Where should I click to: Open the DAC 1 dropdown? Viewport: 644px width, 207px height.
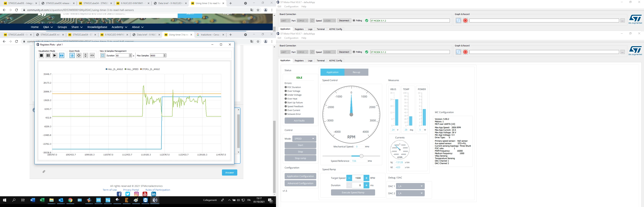coord(410,186)
